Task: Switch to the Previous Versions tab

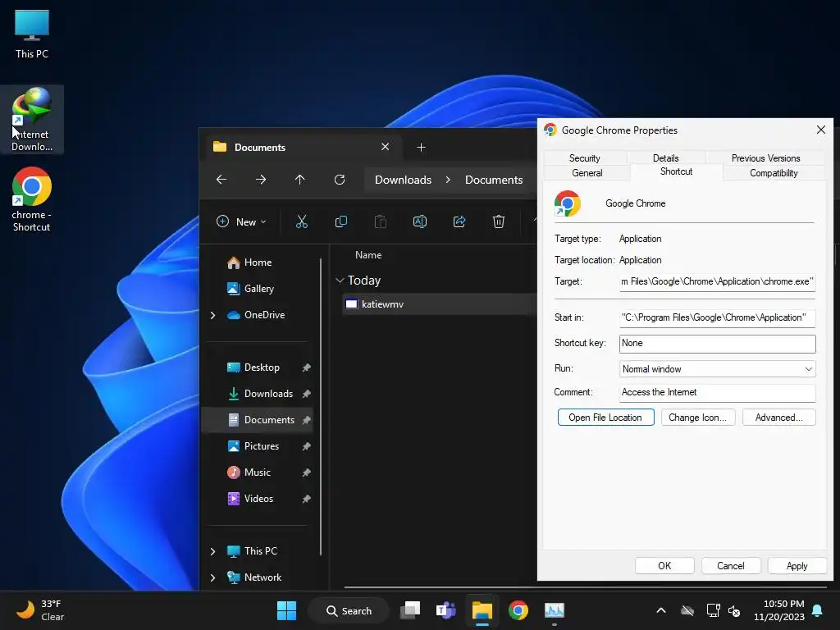Action: [765, 158]
